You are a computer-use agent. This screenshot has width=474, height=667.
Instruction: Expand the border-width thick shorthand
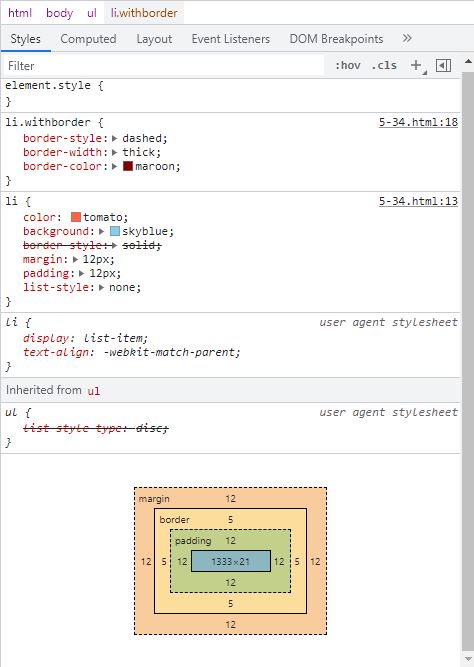tap(114, 152)
